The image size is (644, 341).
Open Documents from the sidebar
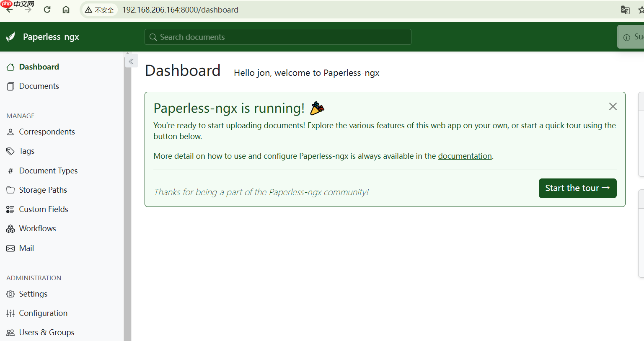39,86
